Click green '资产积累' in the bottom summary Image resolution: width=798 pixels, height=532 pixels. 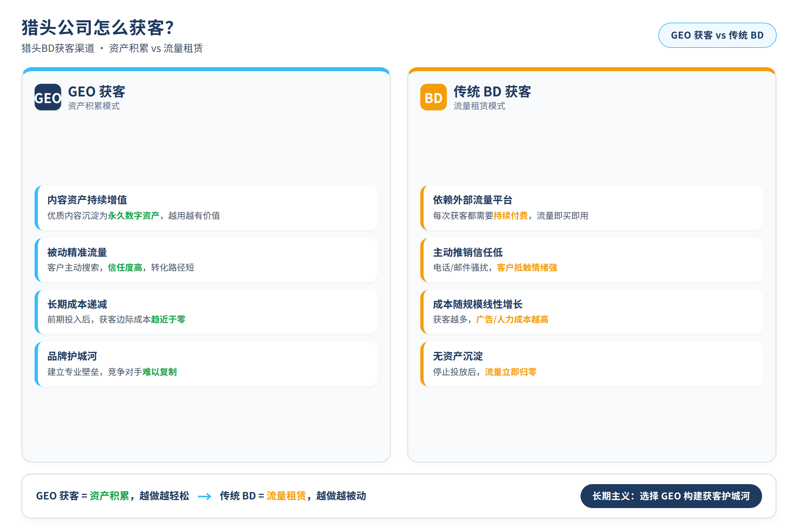coord(109,496)
